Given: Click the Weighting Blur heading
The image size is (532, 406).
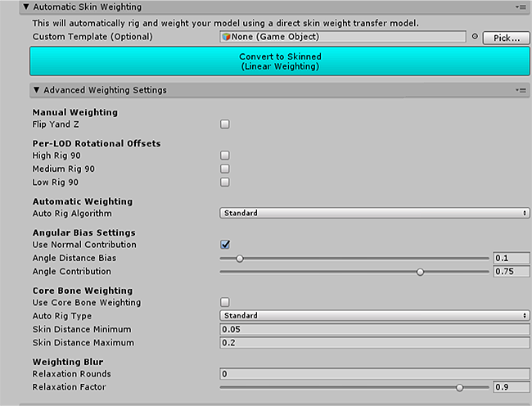Looking at the screenshot, I should (67, 362).
